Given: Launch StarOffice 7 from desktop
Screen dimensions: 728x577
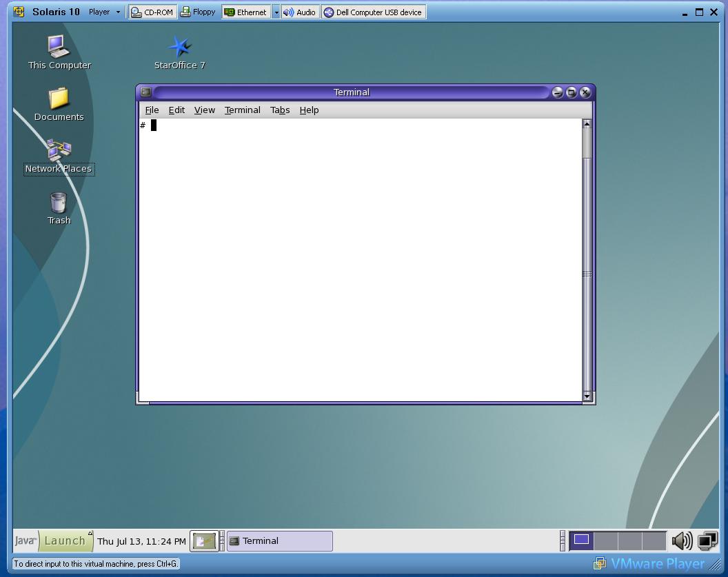Looking at the screenshot, I should click(180, 52).
